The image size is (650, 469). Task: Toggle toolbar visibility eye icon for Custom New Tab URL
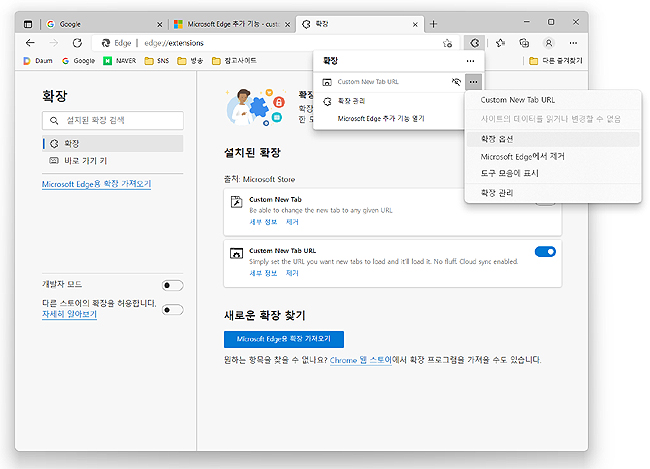pyautogui.click(x=456, y=82)
